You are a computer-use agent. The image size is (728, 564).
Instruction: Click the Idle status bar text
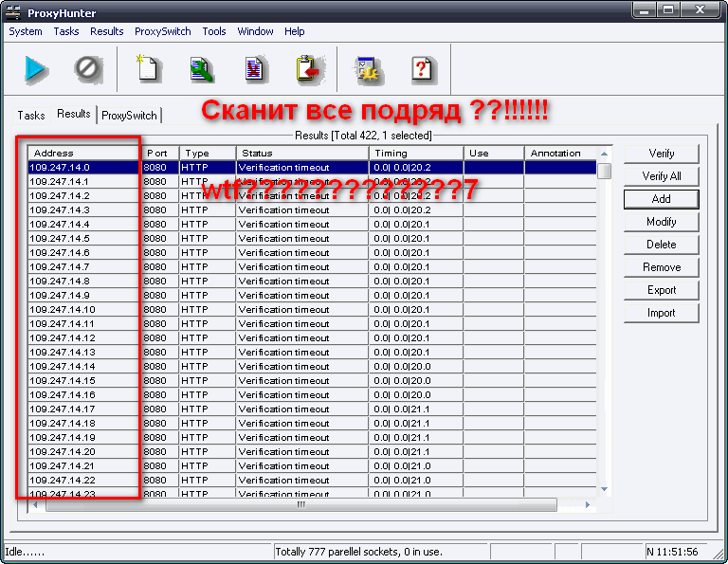click(25, 552)
